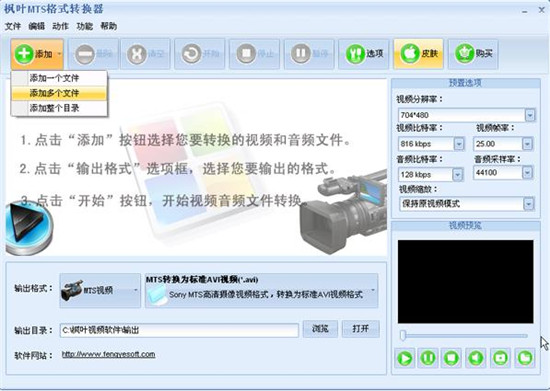Click the green play button under preview
Image resolution: width=550 pixels, height=391 pixels.
404,358
